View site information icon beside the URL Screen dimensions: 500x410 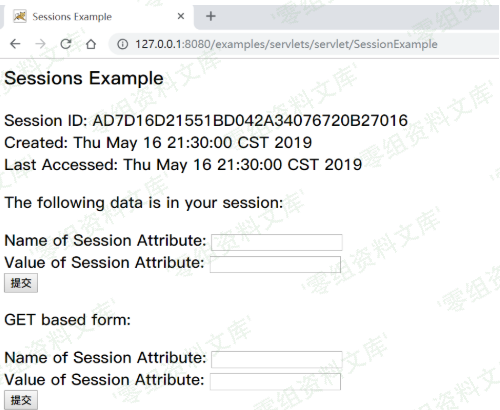click(x=122, y=44)
